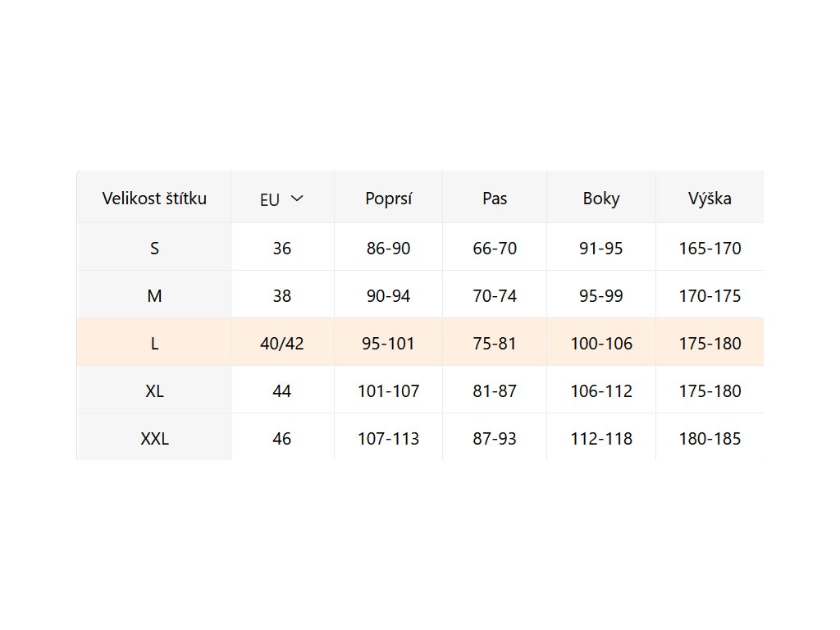Screen dimensions: 840x630
Task: Select the Velikost štítku column header
Action: 154,198
